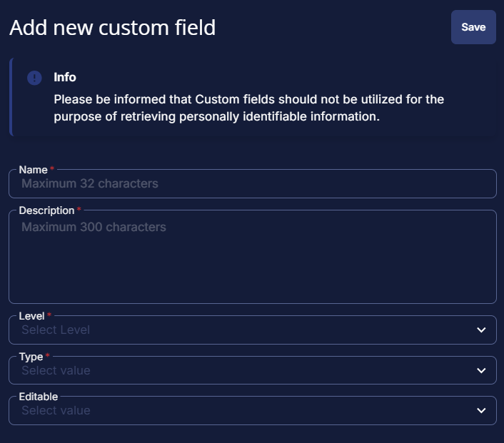
Task: Click the Info heading text
Action: [x=65, y=77]
